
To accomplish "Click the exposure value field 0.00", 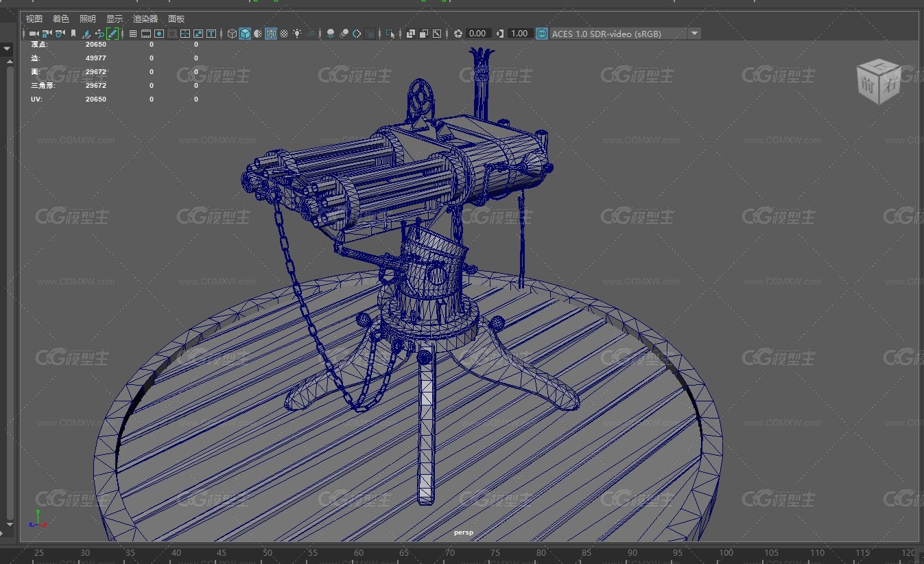I will point(477,34).
